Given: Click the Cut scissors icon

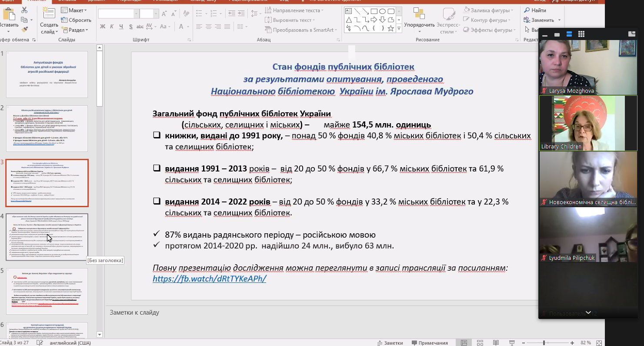Looking at the screenshot, I should [x=24, y=10].
